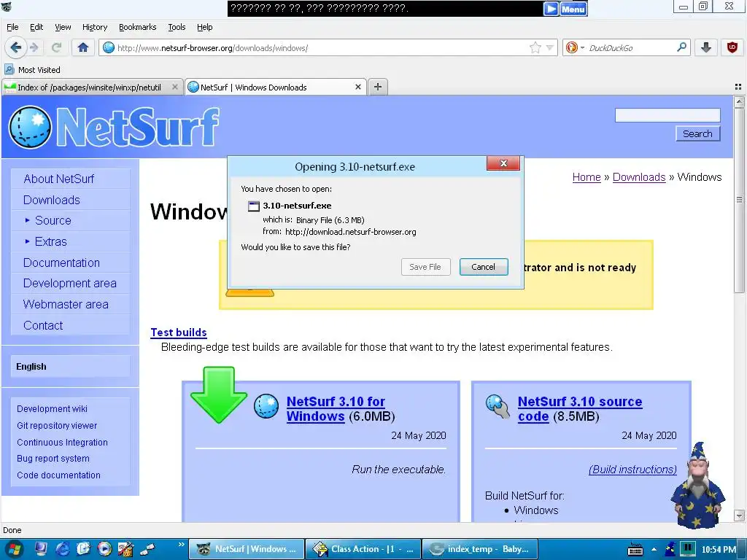Open About NetSurf sidebar link

pos(59,179)
